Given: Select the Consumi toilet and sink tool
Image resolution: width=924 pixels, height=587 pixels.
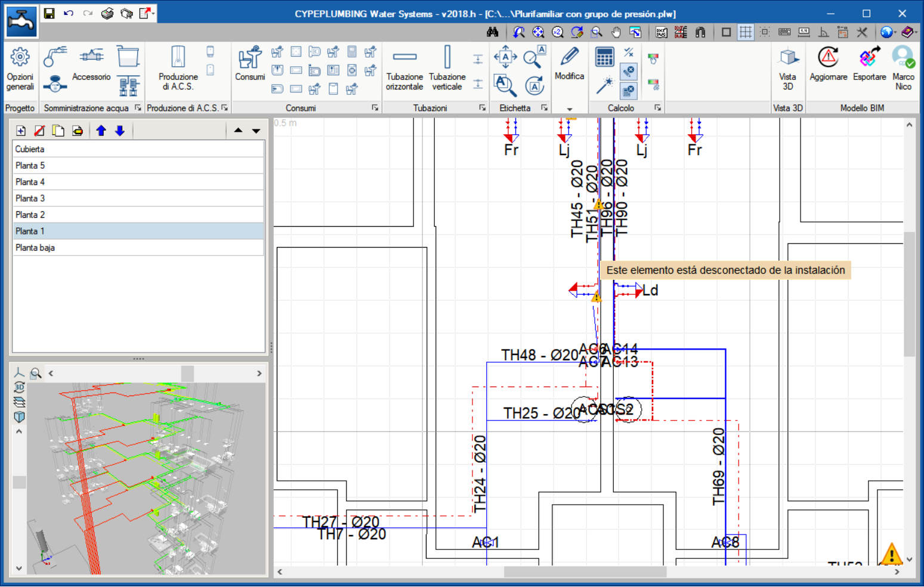Looking at the screenshot, I should [x=250, y=64].
